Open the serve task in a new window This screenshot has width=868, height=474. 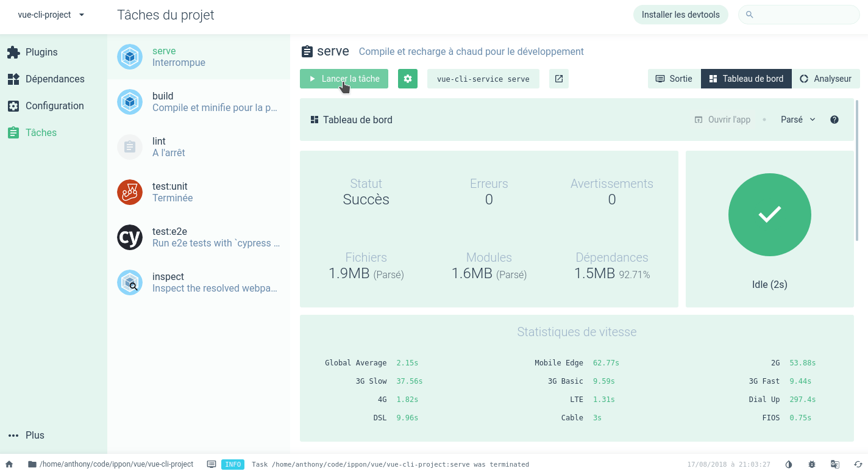pos(558,78)
